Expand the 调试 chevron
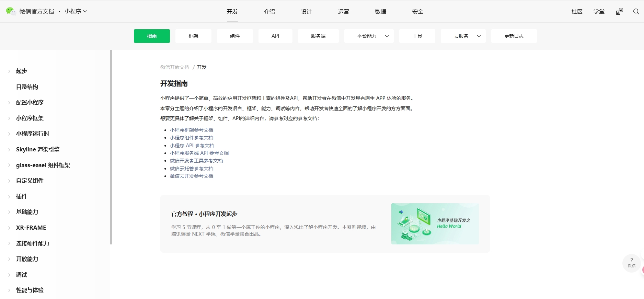The width and height of the screenshot is (644, 299). click(x=9, y=275)
